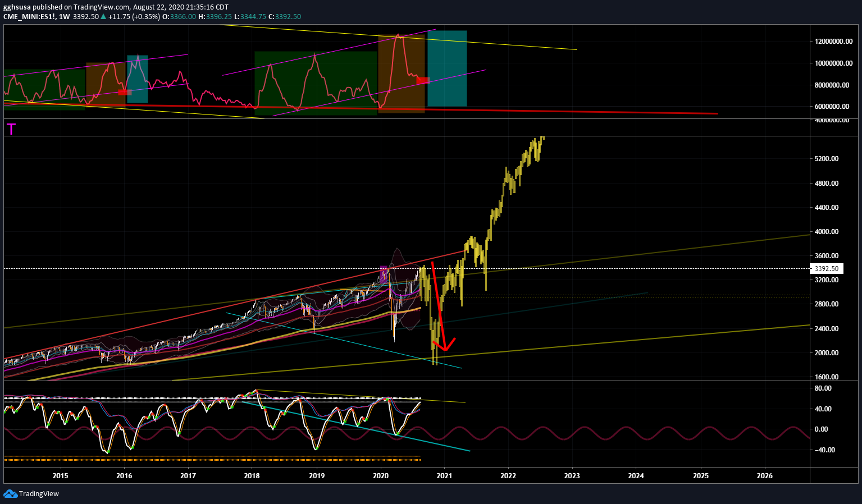This screenshot has height=504, width=862.
Task: Click the 4800.00 price axis label
Action: pos(827,184)
